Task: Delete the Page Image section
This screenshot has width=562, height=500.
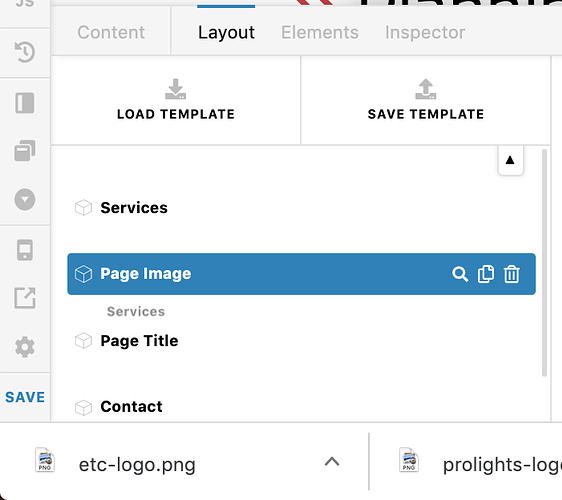Action: coord(511,274)
